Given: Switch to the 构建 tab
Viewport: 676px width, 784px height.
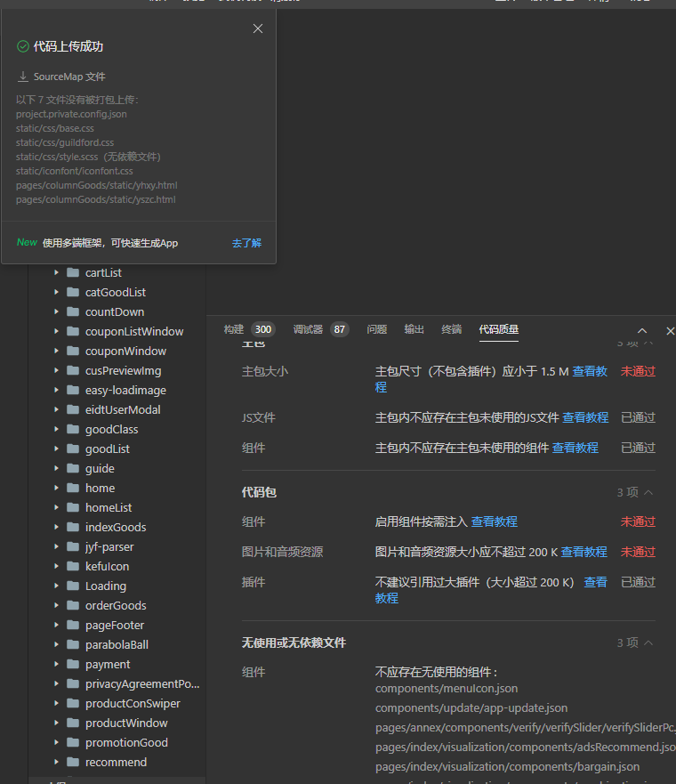Looking at the screenshot, I should 234,329.
